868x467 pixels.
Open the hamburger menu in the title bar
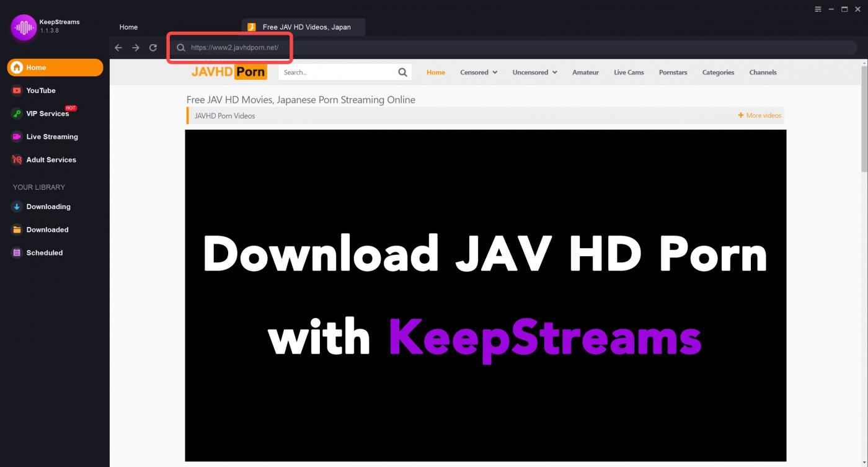point(818,9)
